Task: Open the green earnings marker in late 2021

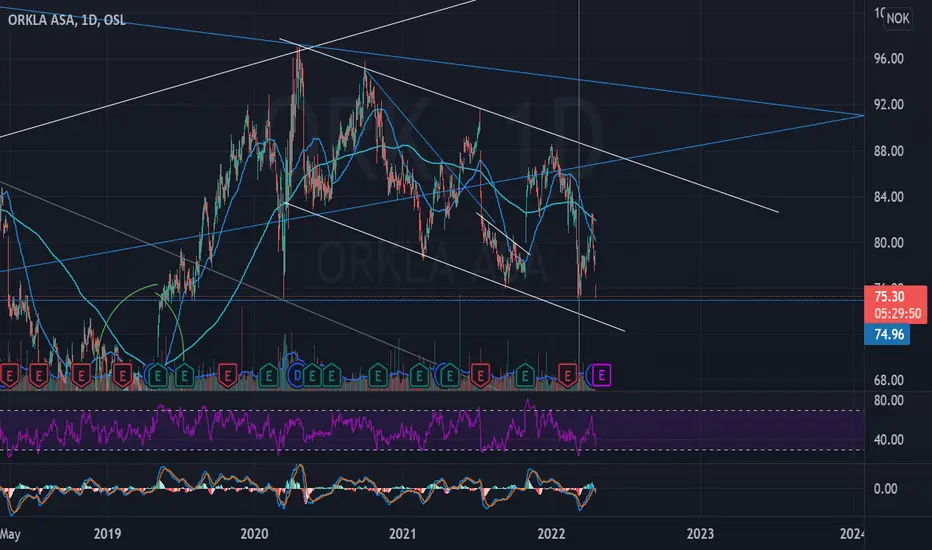Action: tap(525, 375)
